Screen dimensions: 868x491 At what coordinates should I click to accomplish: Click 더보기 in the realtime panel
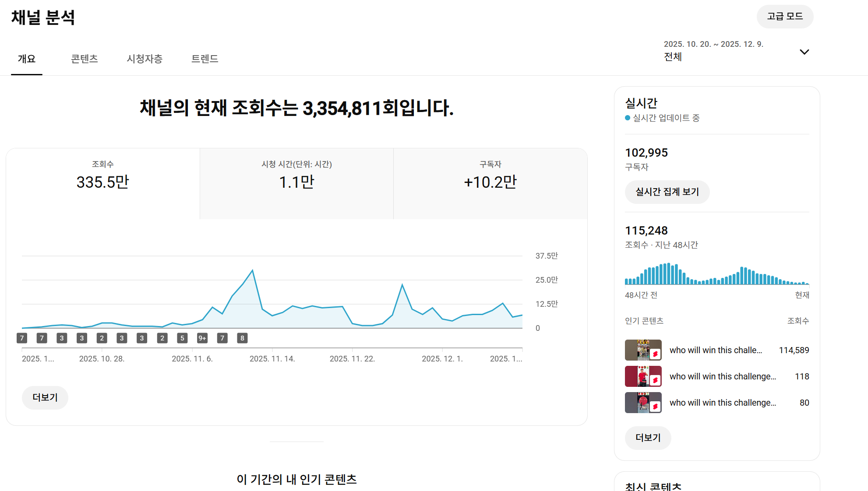(x=648, y=438)
